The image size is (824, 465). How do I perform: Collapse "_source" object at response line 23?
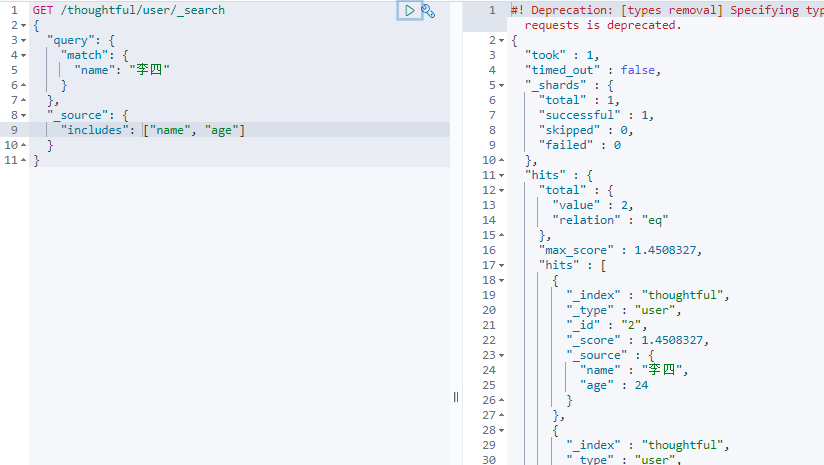click(501, 356)
